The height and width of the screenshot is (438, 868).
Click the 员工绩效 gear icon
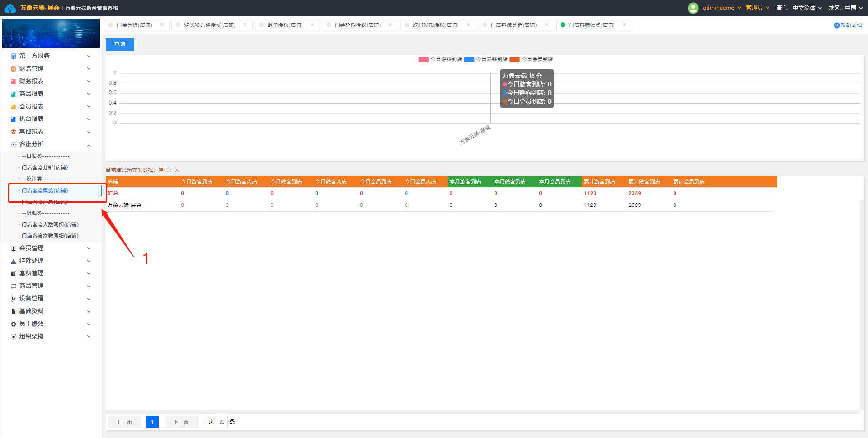point(14,324)
